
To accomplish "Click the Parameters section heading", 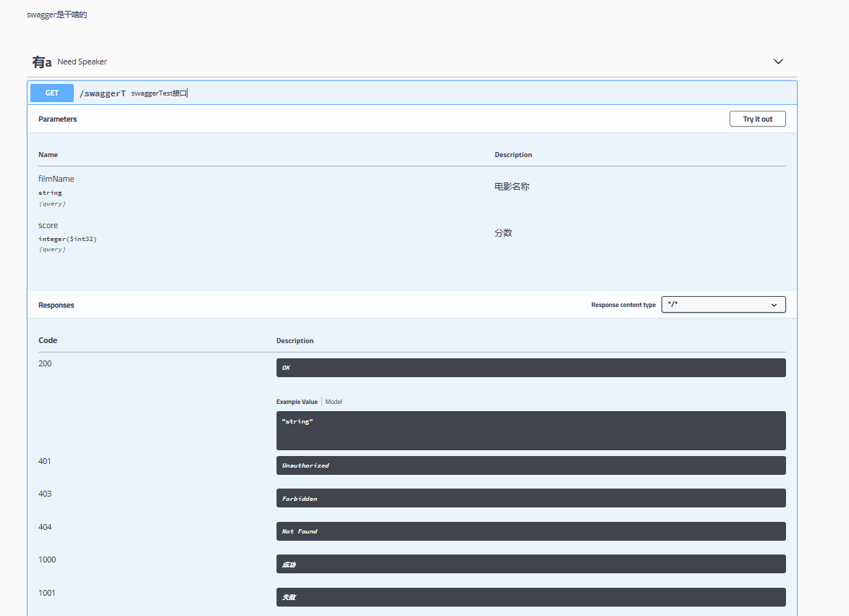I will tap(57, 119).
